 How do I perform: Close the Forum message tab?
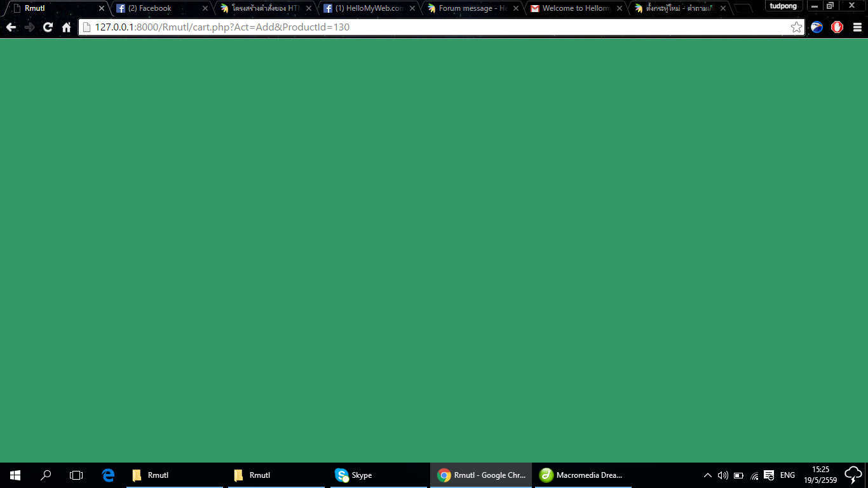[515, 8]
